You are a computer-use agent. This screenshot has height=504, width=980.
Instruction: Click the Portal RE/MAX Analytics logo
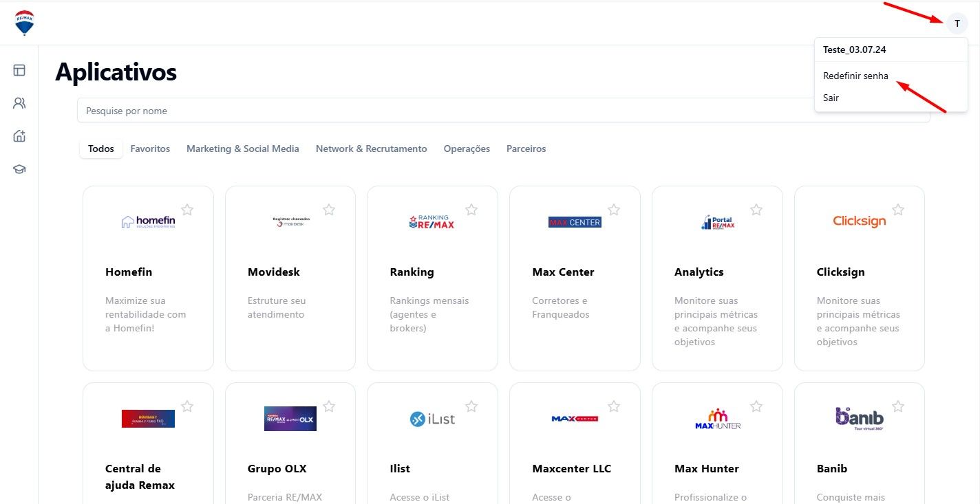[718, 222]
